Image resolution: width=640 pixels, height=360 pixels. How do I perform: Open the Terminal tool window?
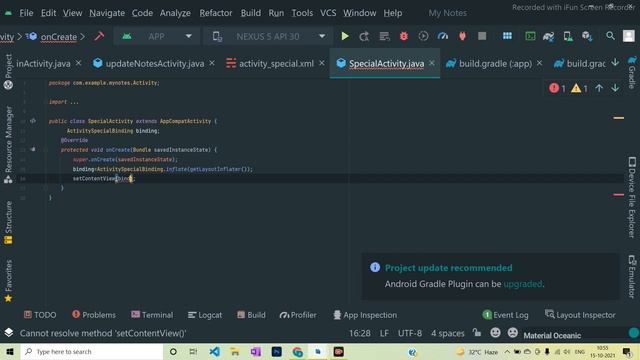[152, 315]
